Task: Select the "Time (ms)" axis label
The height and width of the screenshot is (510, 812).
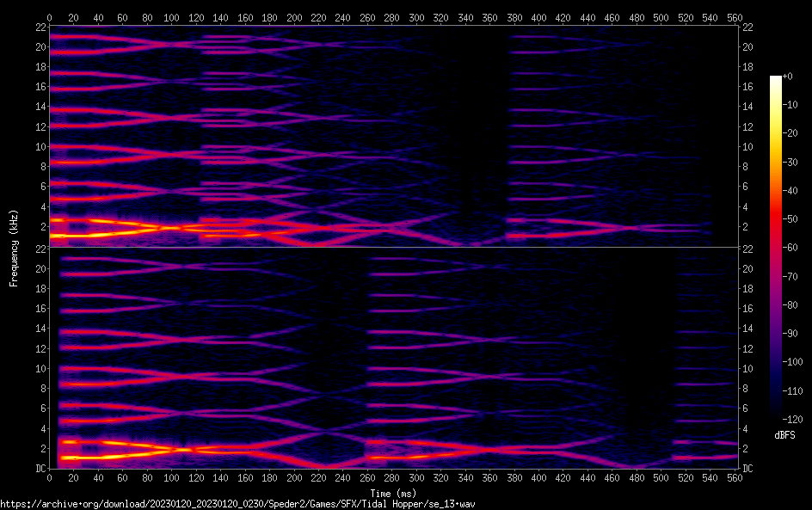Action: point(392,493)
